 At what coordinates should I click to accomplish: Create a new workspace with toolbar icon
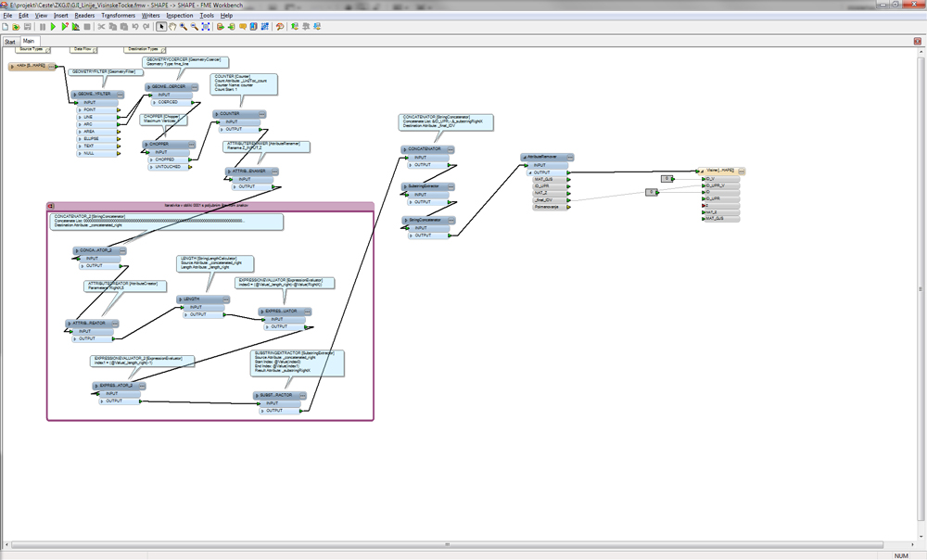pyautogui.click(x=6, y=27)
